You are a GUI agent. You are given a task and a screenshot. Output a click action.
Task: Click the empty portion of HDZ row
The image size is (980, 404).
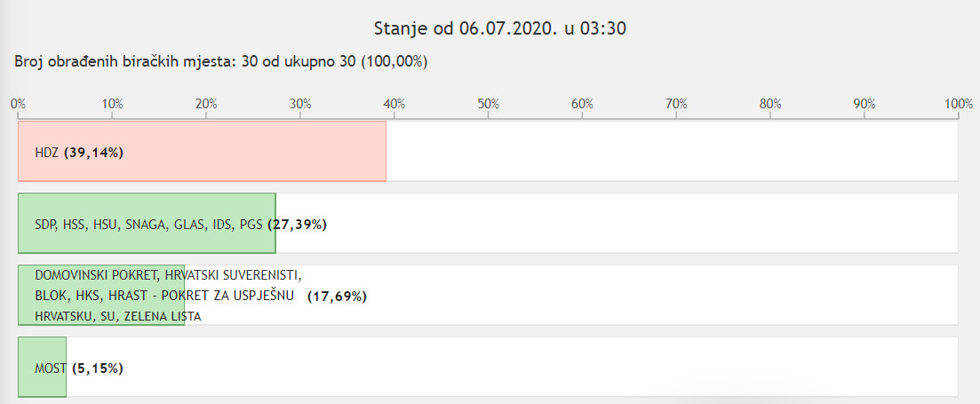click(x=672, y=151)
